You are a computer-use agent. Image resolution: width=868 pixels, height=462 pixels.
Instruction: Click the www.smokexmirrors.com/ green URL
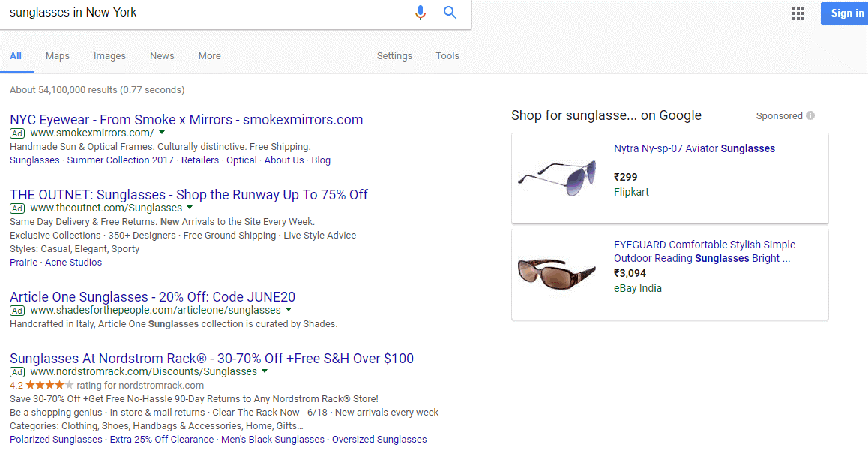(x=92, y=133)
